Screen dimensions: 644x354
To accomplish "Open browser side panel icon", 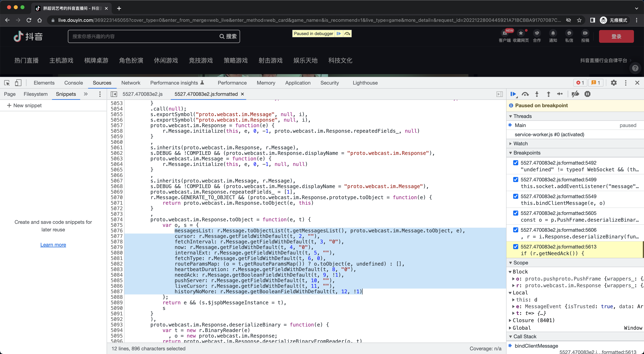I will pyautogui.click(x=593, y=20).
